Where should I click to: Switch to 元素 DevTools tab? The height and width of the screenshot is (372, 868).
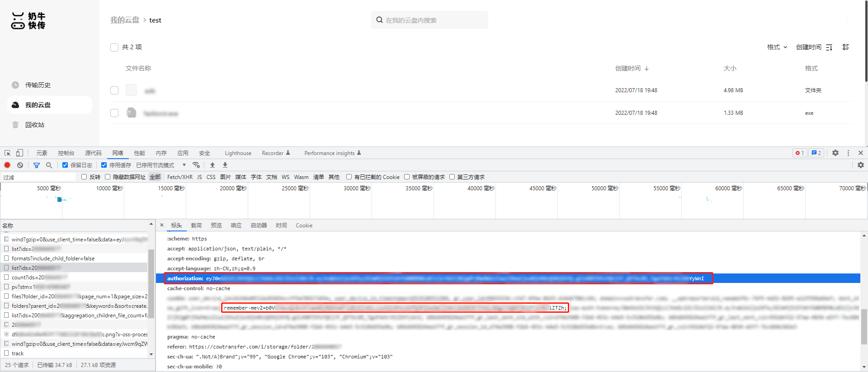click(x=42, y=153)
